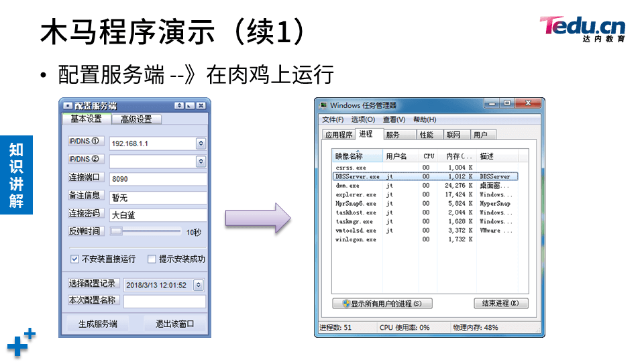Image resolution: width=644 pixels, height=362 pixels.
Task: Expand the 选择配置记录 date dropdown
Action: click(199, 285)
